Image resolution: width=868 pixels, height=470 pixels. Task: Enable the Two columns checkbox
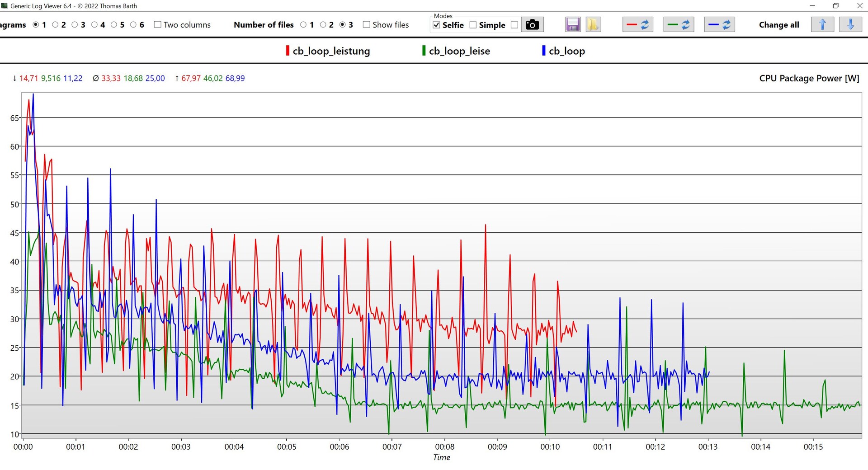pyautogui.click(x=158, y=25)
